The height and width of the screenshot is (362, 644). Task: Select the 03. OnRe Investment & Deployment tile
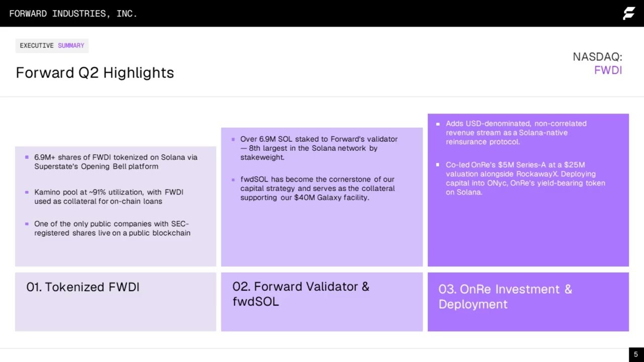pos(528,302)
